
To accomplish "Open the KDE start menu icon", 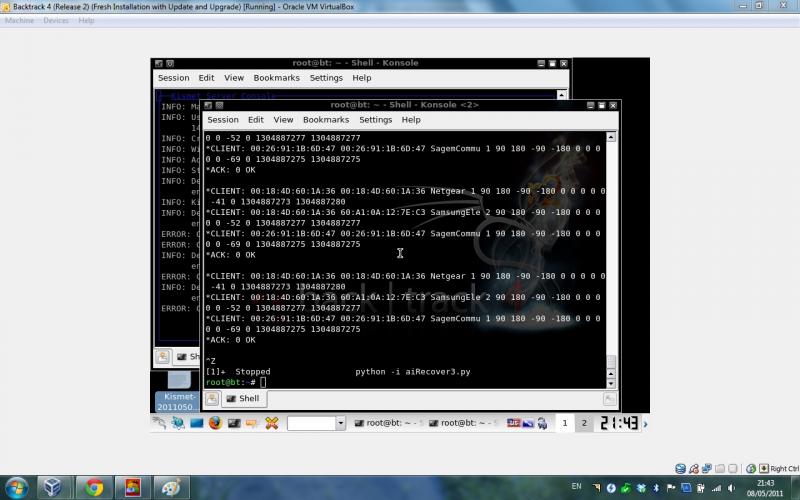I will point(159,423).
